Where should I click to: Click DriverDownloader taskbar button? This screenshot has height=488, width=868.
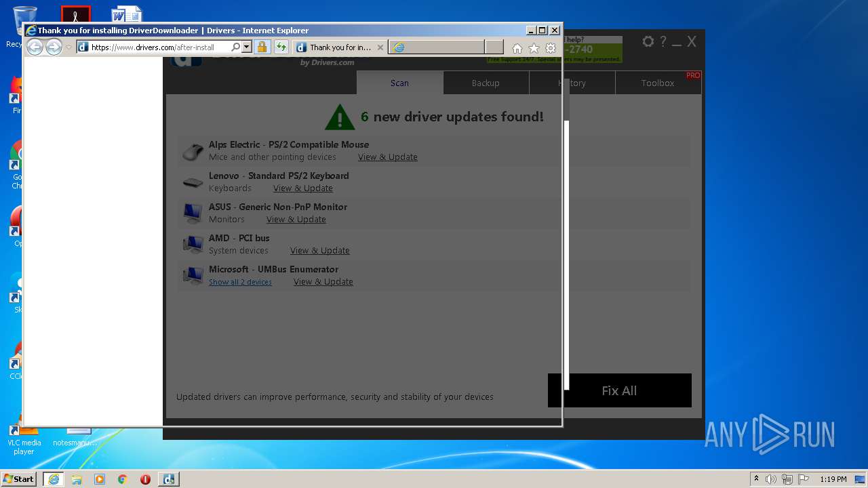[169, 479]
